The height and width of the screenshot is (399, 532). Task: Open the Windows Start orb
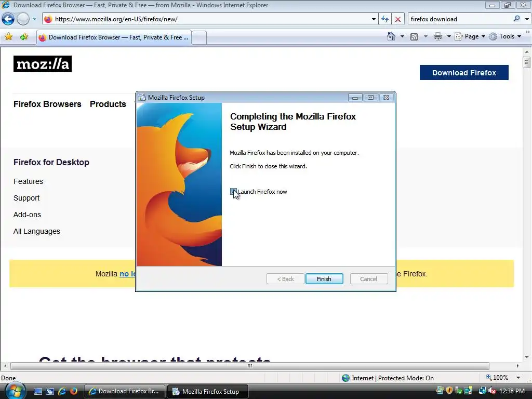(14, 391)
